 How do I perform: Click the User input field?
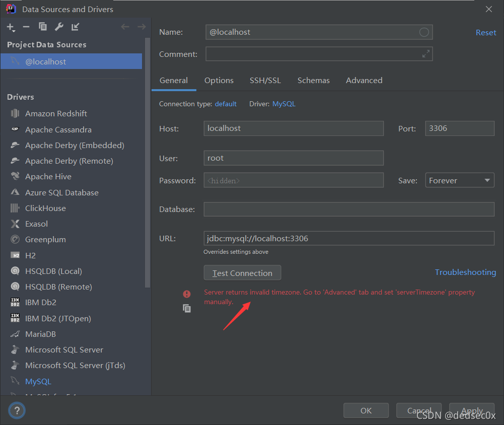click(294, 158)
